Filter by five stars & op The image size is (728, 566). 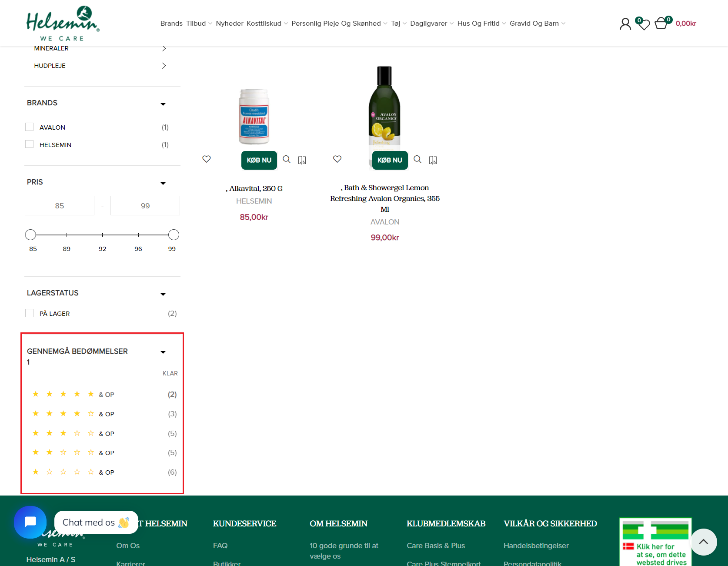tap(73, 394)
